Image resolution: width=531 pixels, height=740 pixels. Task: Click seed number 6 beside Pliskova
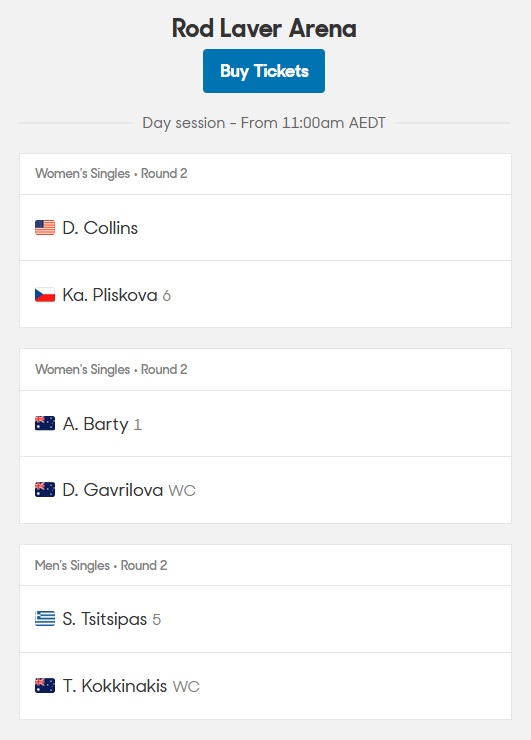167,296
